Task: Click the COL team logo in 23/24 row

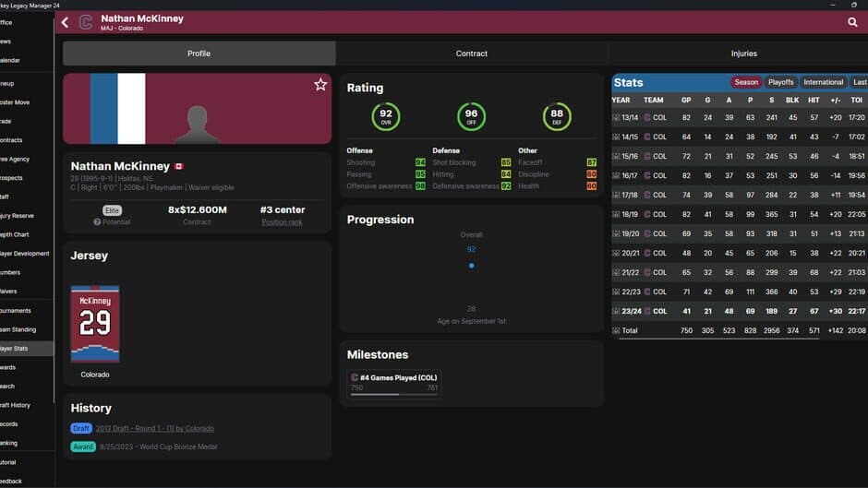Action: coord(647,311)
